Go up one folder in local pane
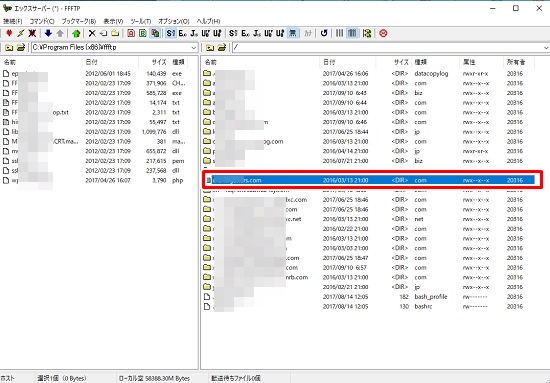 pos(9,47)
